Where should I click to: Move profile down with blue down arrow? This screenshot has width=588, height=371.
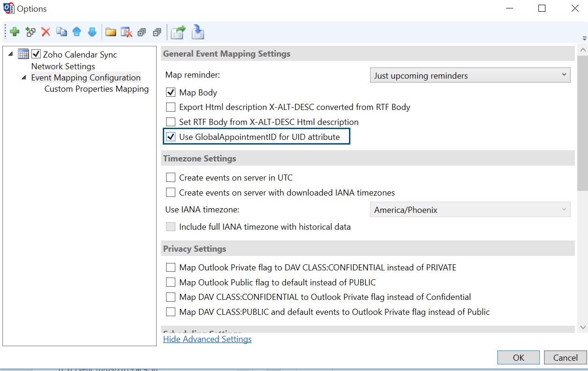tap(92, 32)
